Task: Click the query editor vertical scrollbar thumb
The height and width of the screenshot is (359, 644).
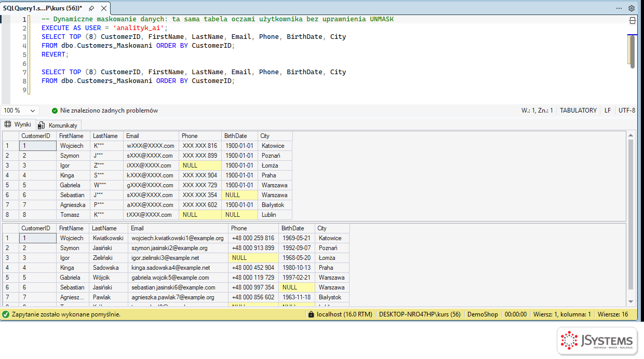Action: (x=632, y=51)
